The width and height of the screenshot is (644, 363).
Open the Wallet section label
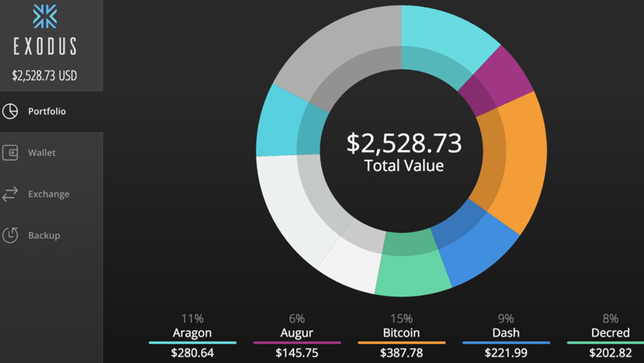pyautogui.click(x=42, y=153)
